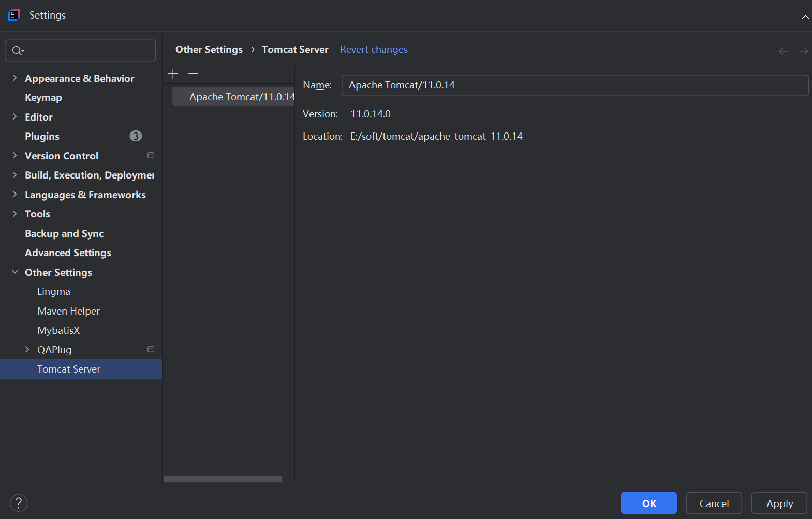Click the search magnifier icon
This screenshot has height=519, width=812.
point(18,50)
